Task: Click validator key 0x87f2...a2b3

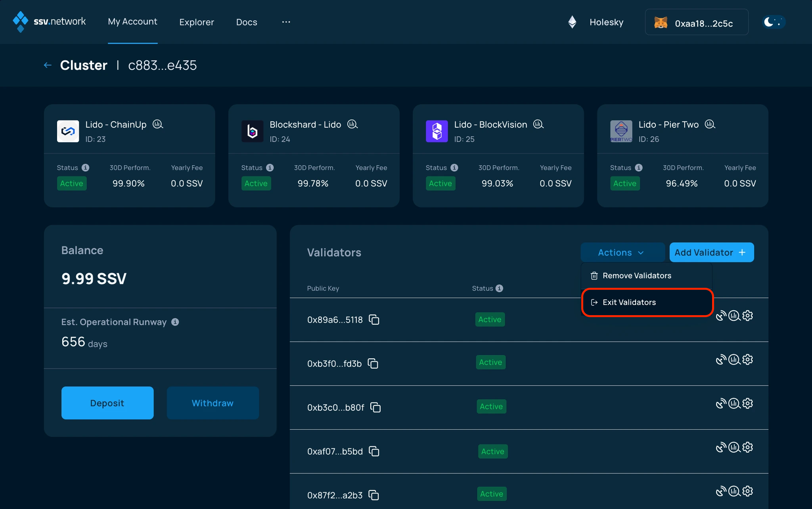Action: tap(335, 496)
